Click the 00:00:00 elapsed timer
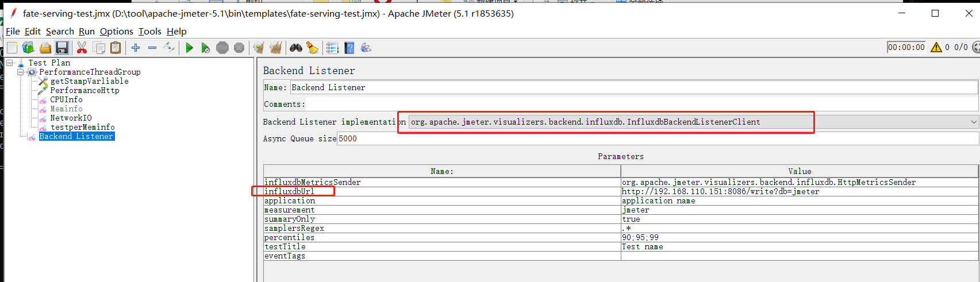The height and width of the screenshot is (282, 980). click(906, 47)
